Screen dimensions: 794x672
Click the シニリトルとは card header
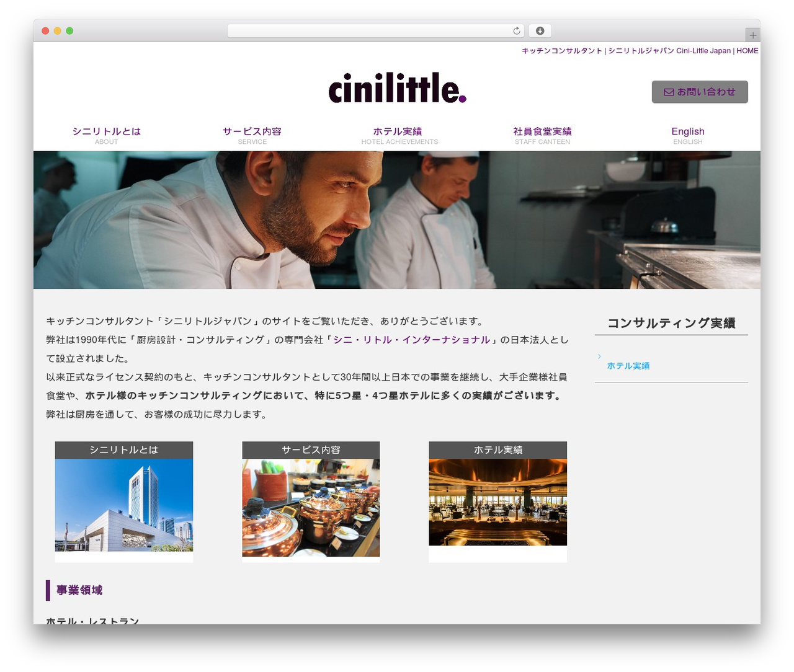point(124,450)
